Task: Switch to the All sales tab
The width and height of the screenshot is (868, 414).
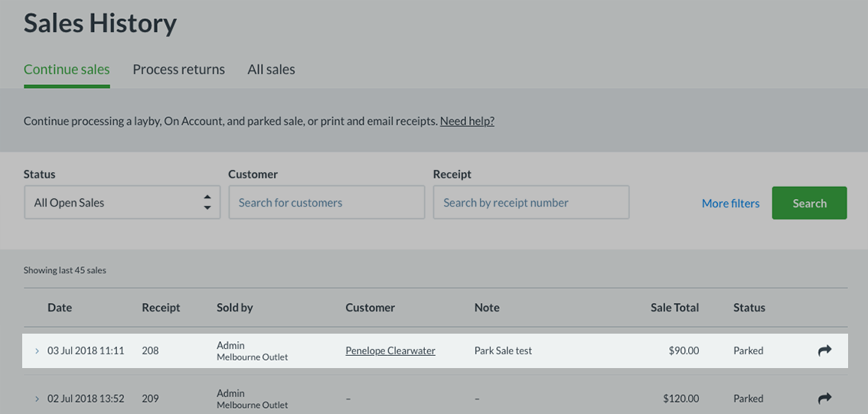Action: 271,70
